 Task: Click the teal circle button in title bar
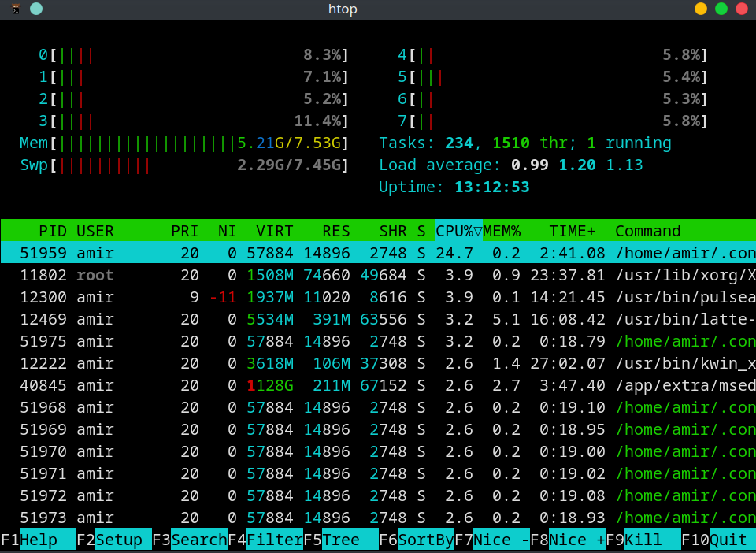point(36,9)
